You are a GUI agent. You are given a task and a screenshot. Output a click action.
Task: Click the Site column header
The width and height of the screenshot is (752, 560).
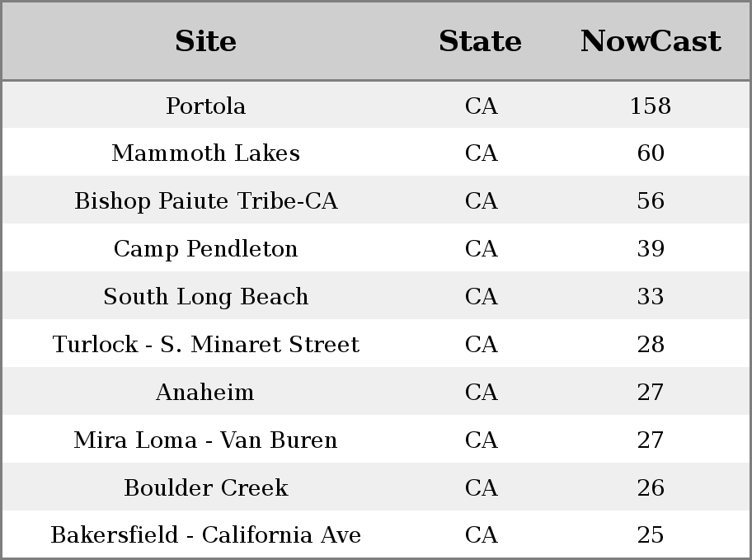pyautogui.click(x=205, y=41)
